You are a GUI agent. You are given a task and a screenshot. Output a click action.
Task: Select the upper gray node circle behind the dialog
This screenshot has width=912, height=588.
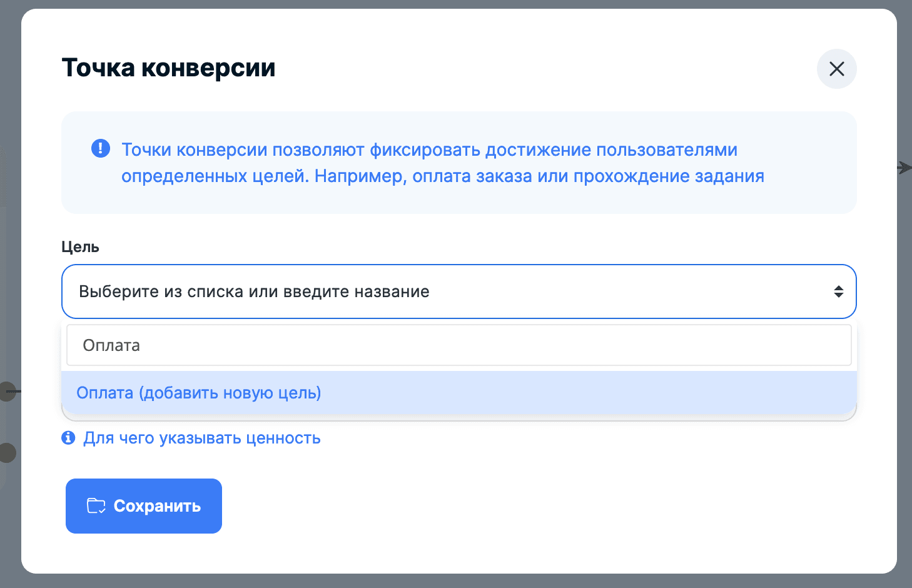coord(8,392)
